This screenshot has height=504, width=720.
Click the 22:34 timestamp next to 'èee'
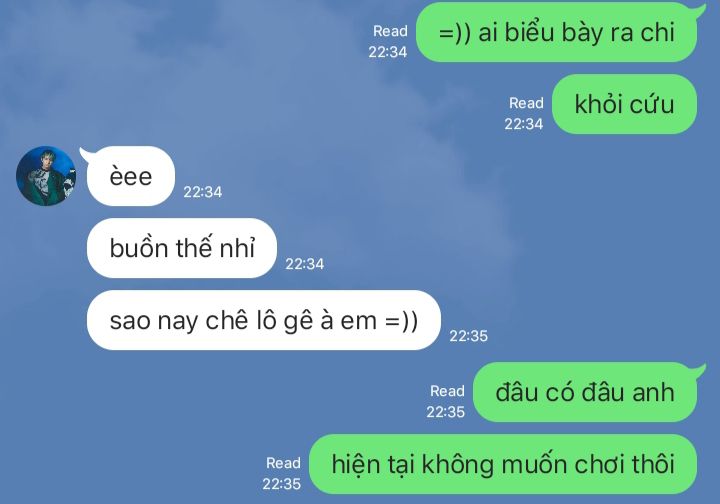(x=202, y=192)
